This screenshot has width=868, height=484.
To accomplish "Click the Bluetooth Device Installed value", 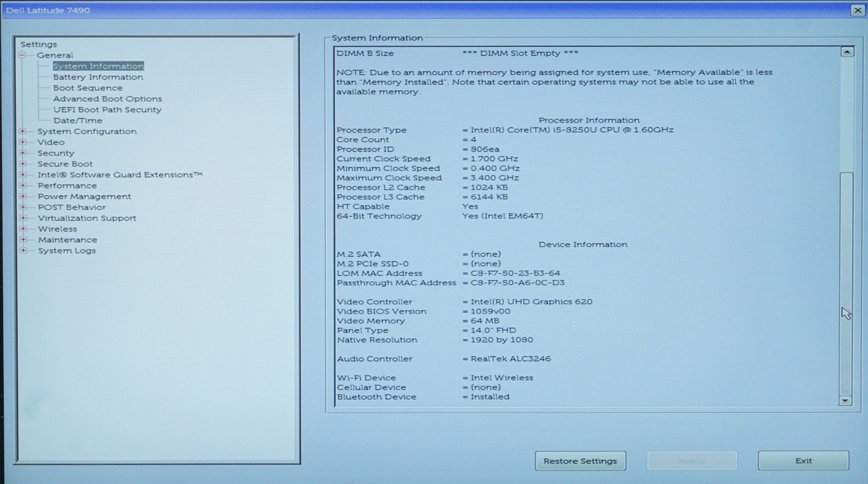I will (x=490, y=397).
